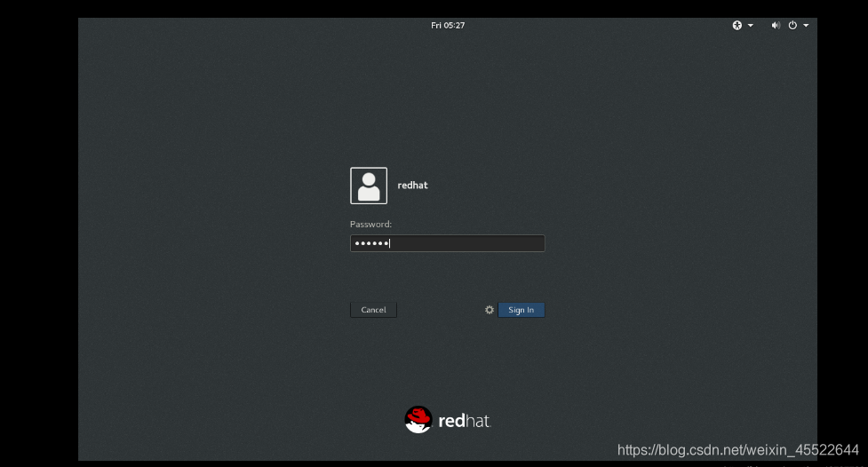Expand the system menu dropdown arrow

click(x=806, y=26)
